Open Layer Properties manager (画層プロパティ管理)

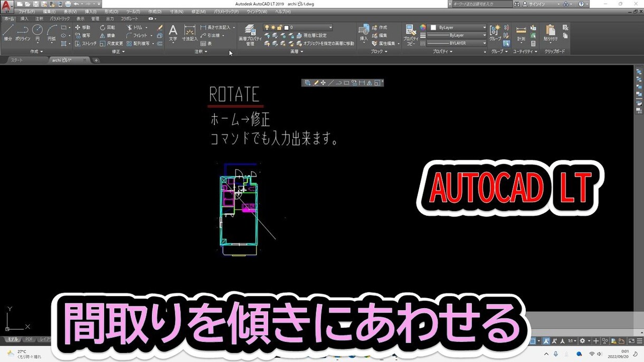pos(250,35)
